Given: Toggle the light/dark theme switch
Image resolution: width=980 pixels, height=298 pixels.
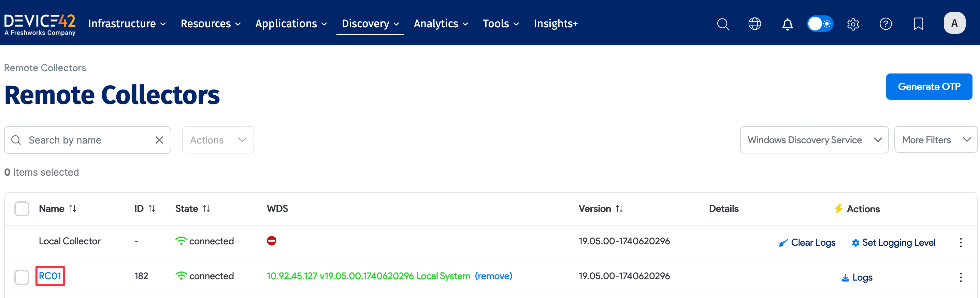Looking at the screenshot, I should 820,24.
